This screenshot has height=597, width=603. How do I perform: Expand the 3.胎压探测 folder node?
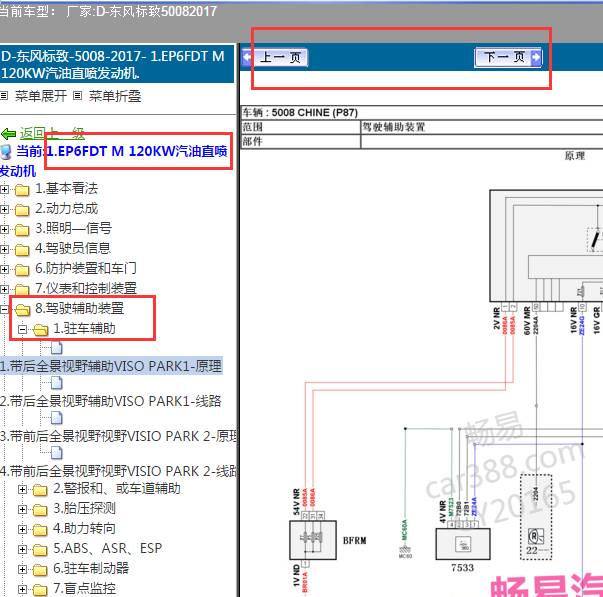(22, 509)
